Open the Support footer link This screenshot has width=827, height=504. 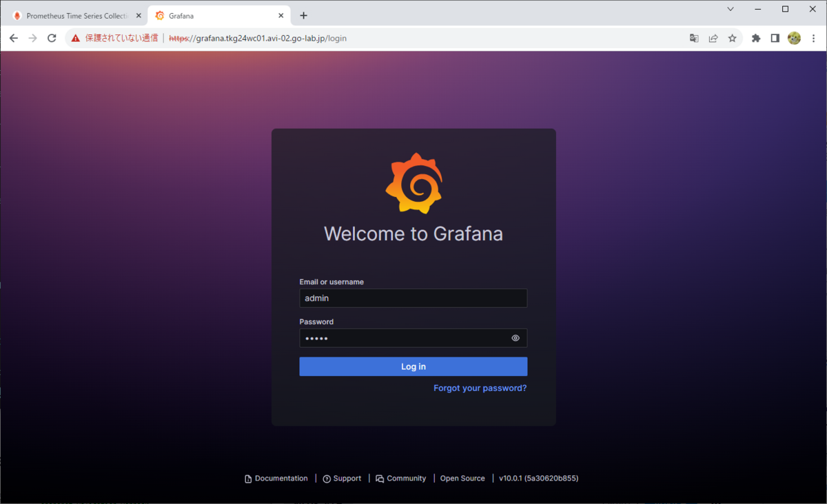click(342, 479)
